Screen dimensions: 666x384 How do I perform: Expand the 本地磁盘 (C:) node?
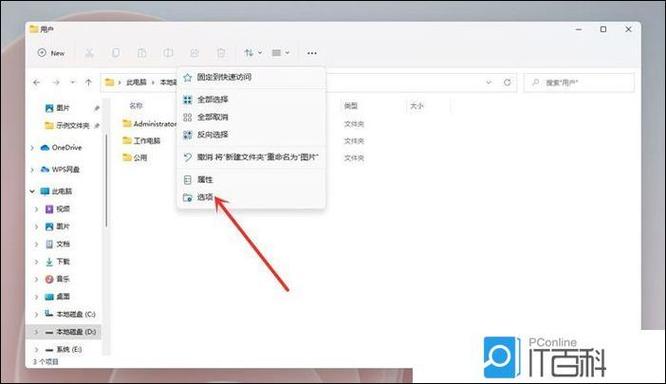(x=37, y=315)
